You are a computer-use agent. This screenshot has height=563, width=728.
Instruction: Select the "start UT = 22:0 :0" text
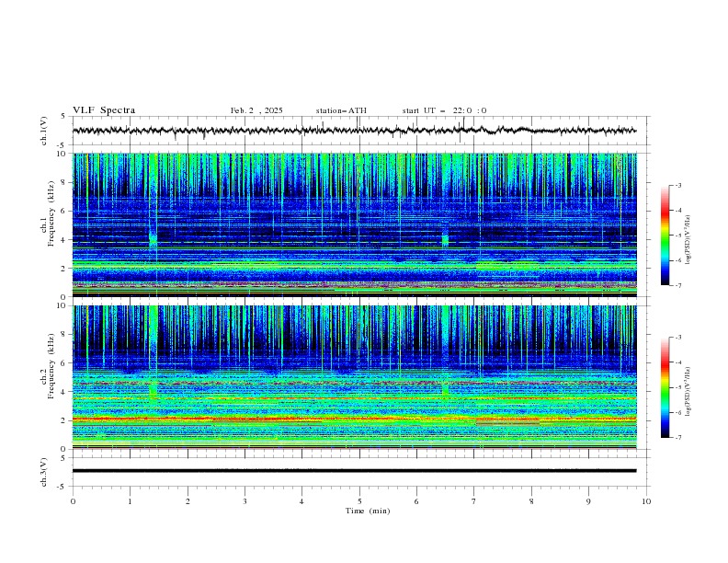pyautogui.click(x=444, y=110)
